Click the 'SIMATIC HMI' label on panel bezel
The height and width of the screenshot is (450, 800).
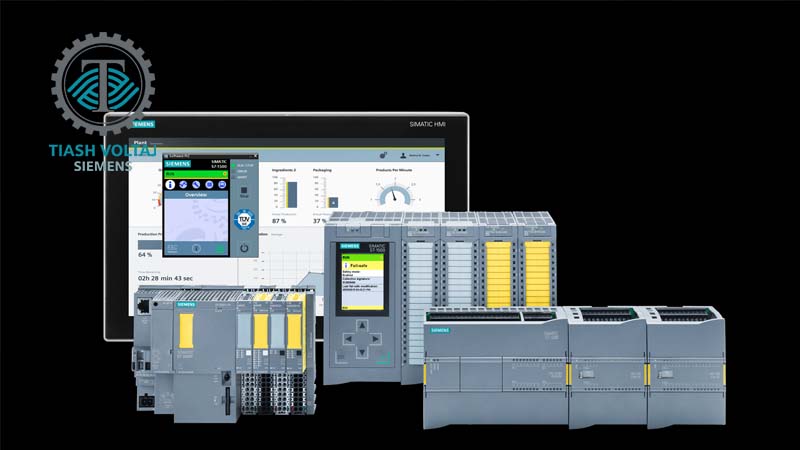[428, 124]
